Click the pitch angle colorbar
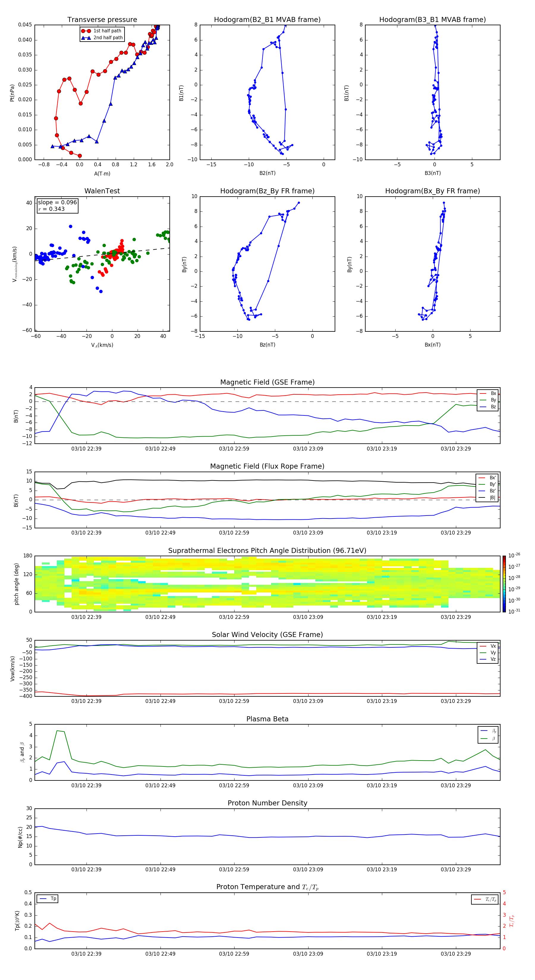The height and width of the screenshot is (980, 535). tap(504, 584)
